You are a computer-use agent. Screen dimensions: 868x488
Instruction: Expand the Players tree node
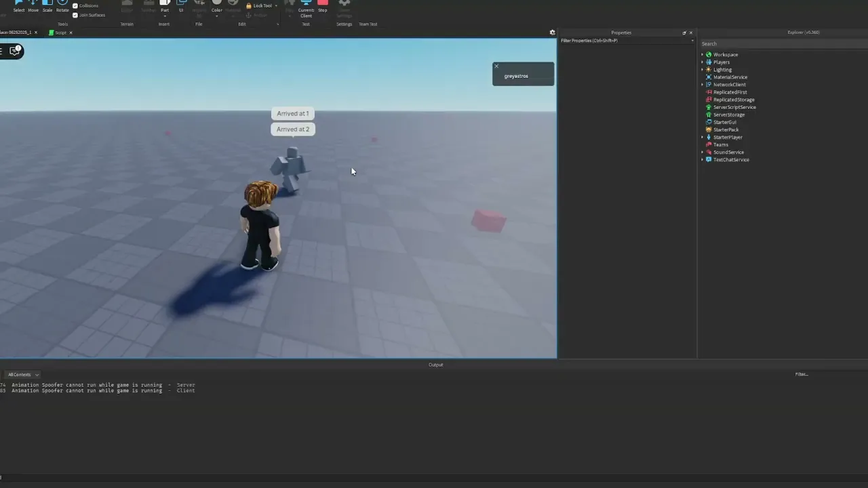(702, 62)
